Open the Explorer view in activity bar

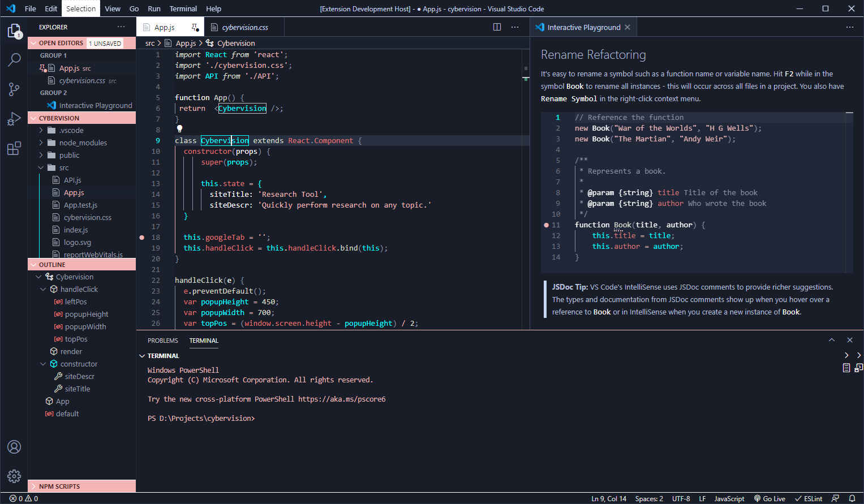pyautogui.click(x=14, y=31)
